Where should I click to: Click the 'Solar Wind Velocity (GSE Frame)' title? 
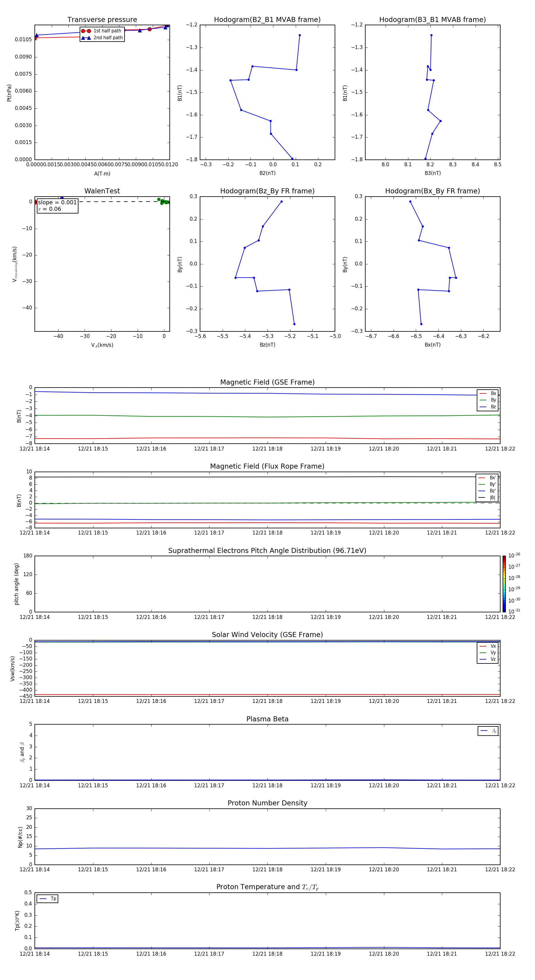[x=267, y=635]
